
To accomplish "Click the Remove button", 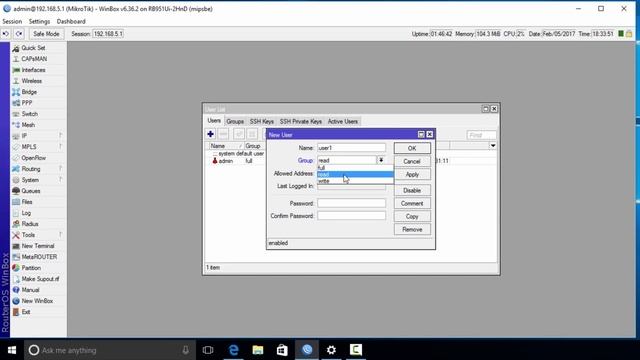I will pos(412,229).
